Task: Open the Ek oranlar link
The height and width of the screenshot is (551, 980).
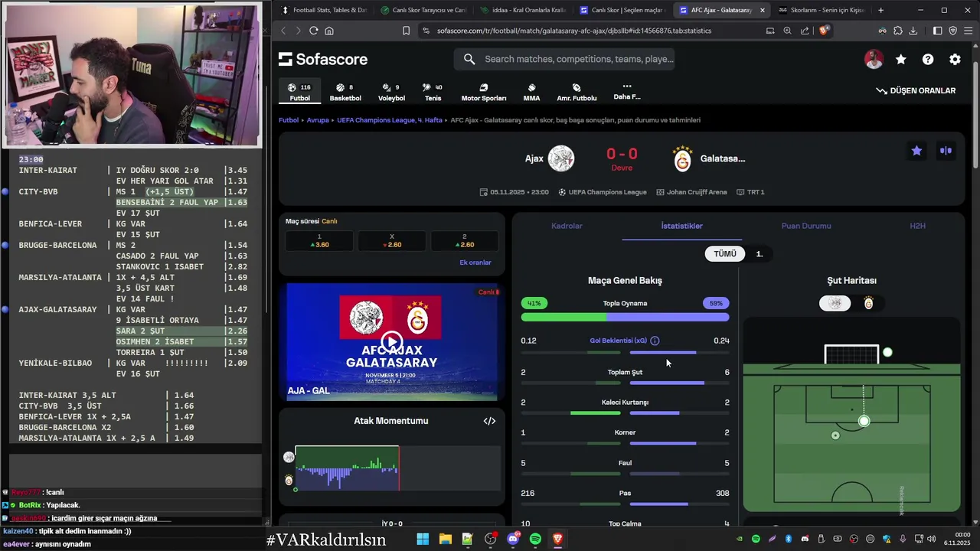Action: 475,262
